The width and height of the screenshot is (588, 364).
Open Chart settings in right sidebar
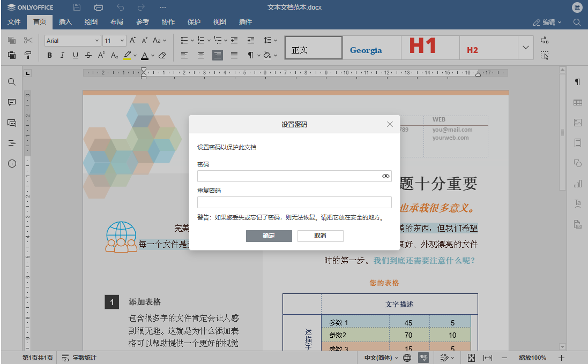click(x=578, y=184)
